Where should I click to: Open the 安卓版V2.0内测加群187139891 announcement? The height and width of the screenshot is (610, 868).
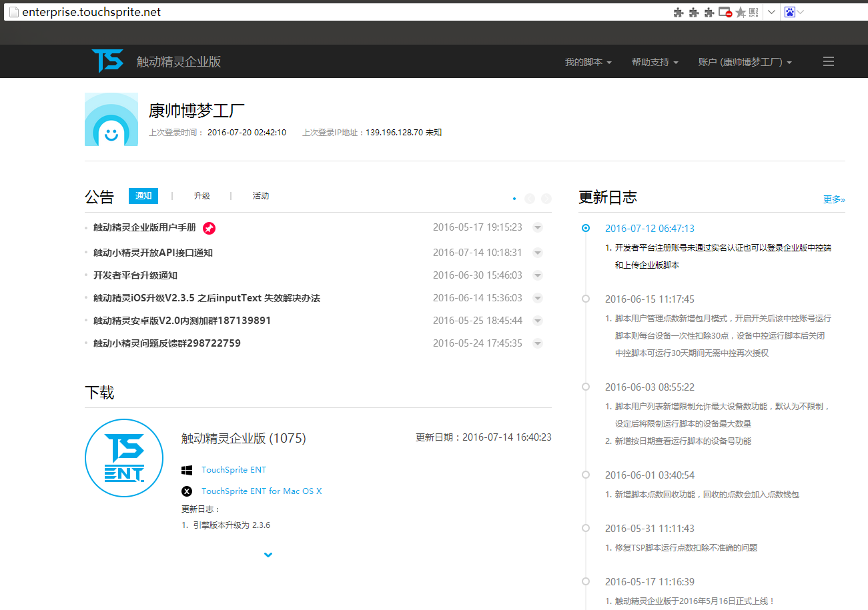click(182, 321)
